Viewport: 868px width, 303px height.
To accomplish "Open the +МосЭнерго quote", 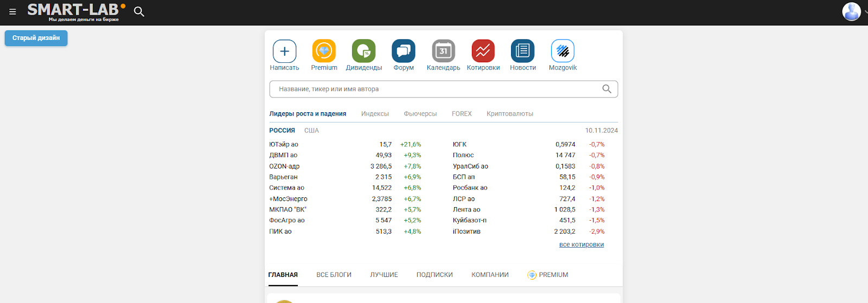I will tap(288, 199).
